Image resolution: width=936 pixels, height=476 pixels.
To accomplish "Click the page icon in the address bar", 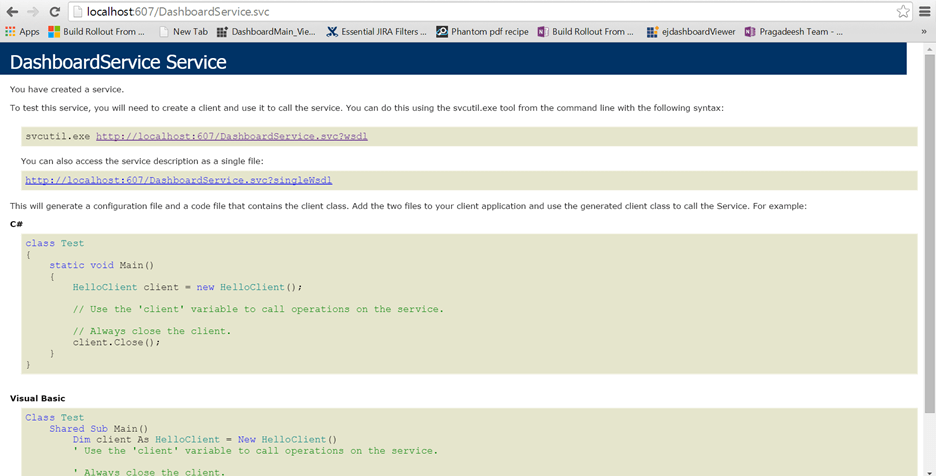I will click(77, 11).
